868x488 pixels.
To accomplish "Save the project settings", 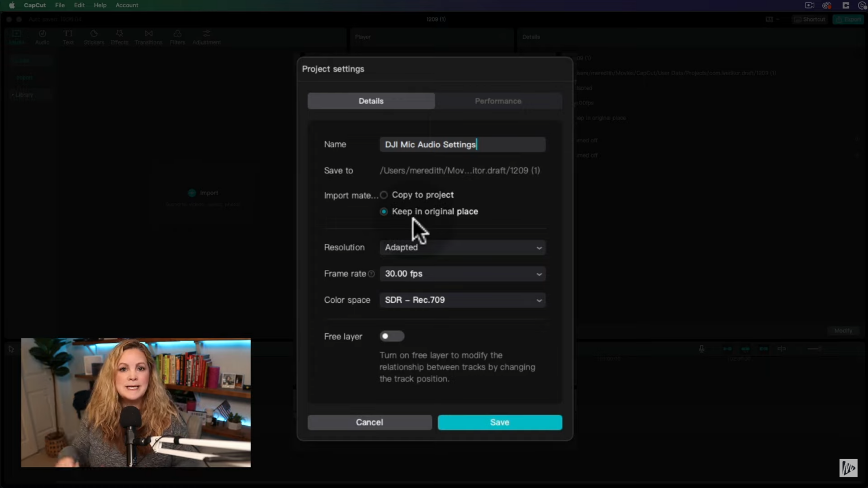I will click(500, 422).
